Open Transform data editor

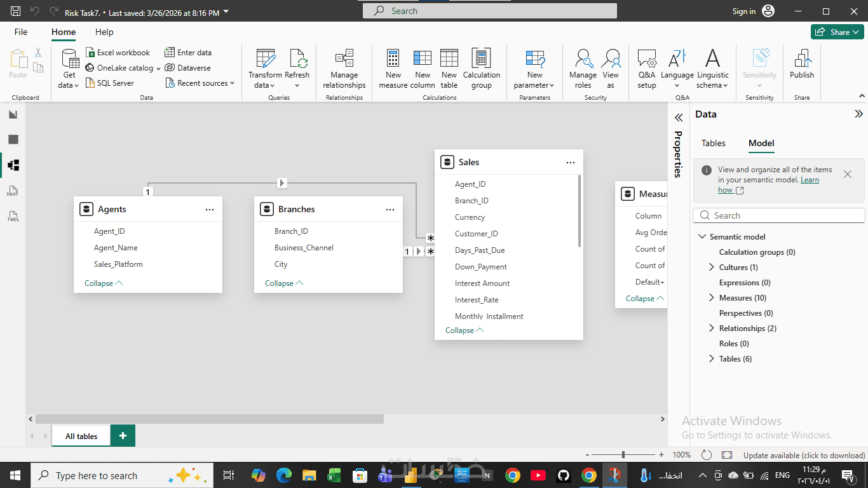[x=265, y=69]
